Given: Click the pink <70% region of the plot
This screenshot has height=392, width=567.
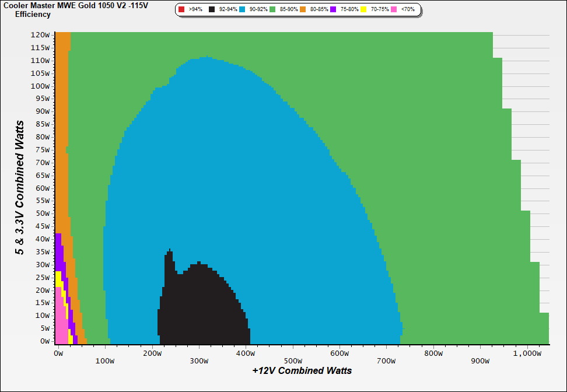Looking at the screenshot, I should [60, 327].
